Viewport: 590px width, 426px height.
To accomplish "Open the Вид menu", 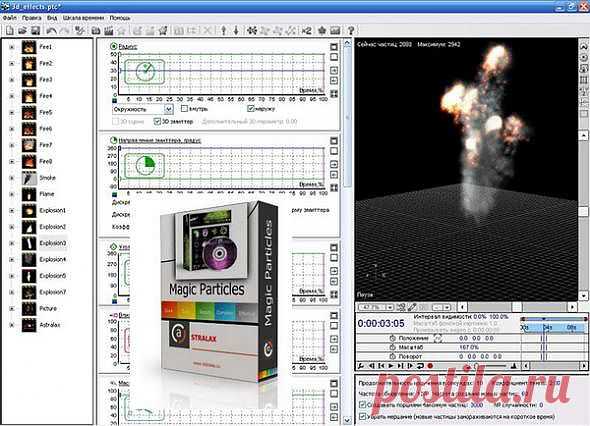I will (52, 18).
